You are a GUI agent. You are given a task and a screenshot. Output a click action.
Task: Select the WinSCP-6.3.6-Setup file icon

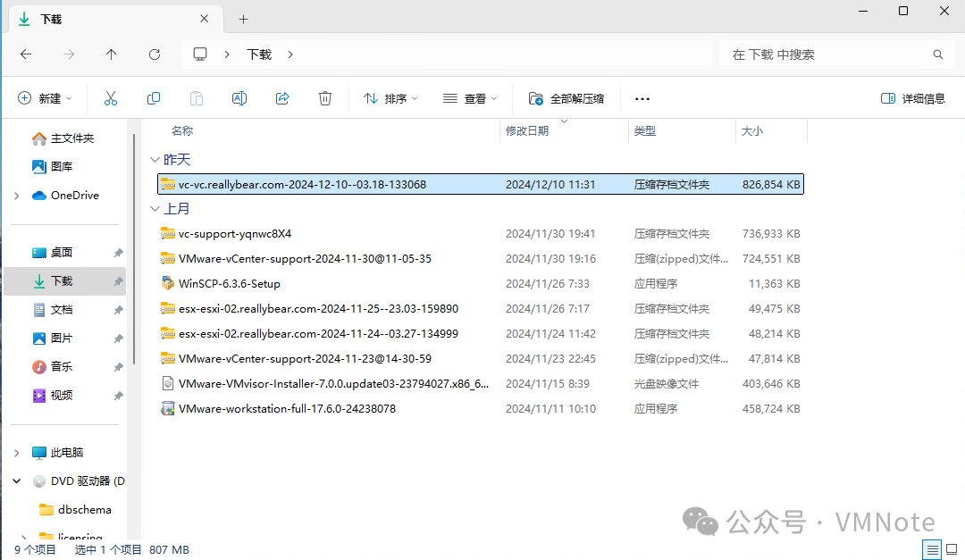click(x=167, y=283)
